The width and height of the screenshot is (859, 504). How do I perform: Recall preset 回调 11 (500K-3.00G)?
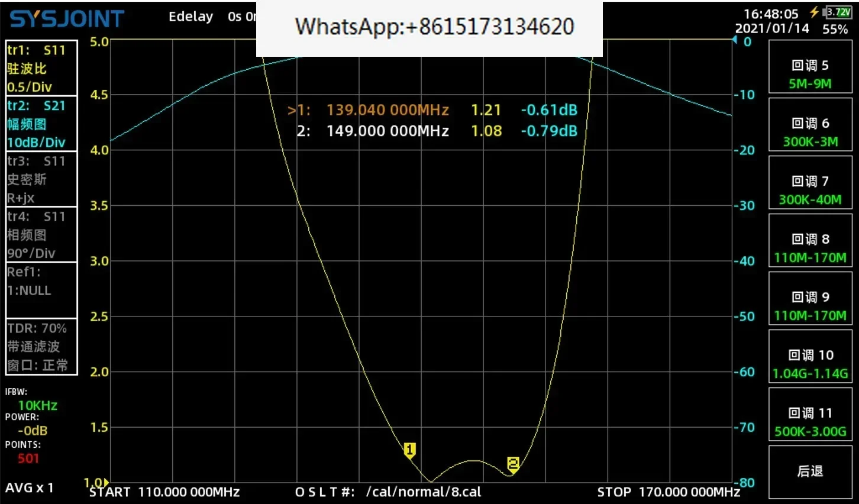pos(810,415)
